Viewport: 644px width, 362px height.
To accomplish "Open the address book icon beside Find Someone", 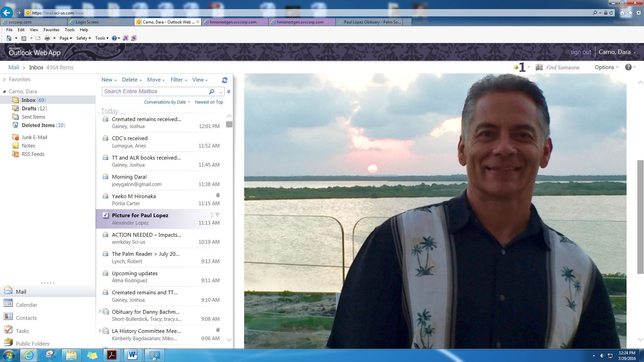I will 539,67.
